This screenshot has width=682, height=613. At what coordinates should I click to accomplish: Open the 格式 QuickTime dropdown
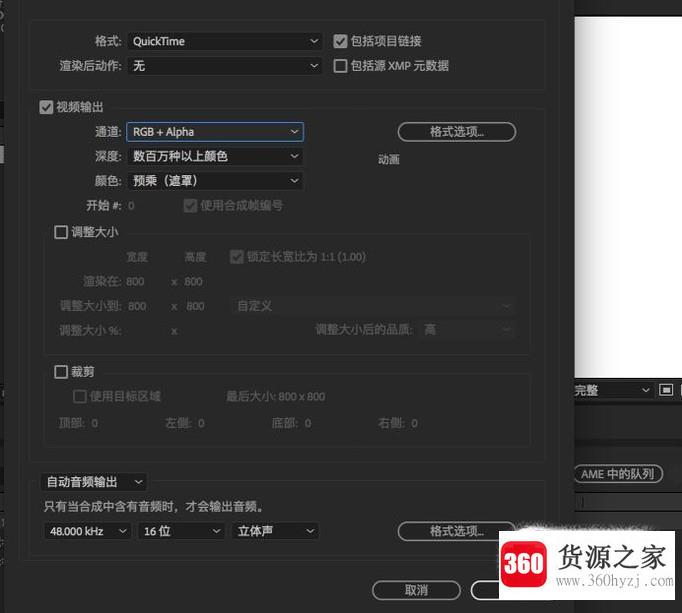click(x=225, y=41)
